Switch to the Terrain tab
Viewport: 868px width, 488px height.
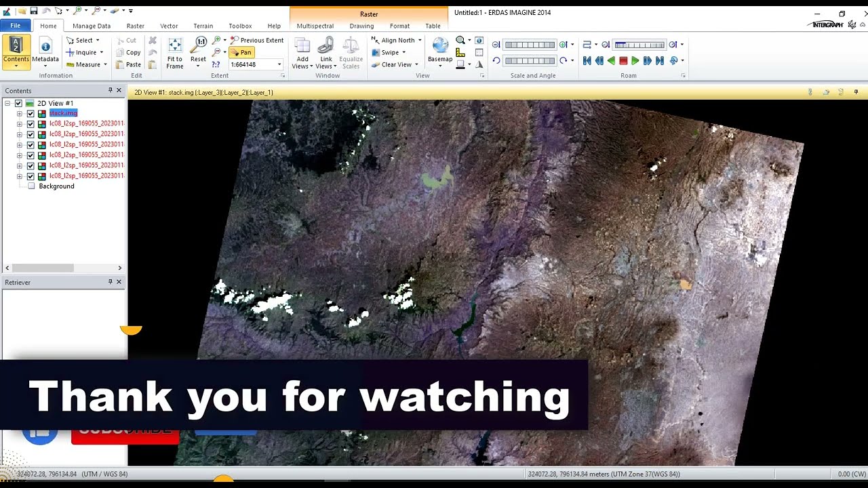click(203, 26)
